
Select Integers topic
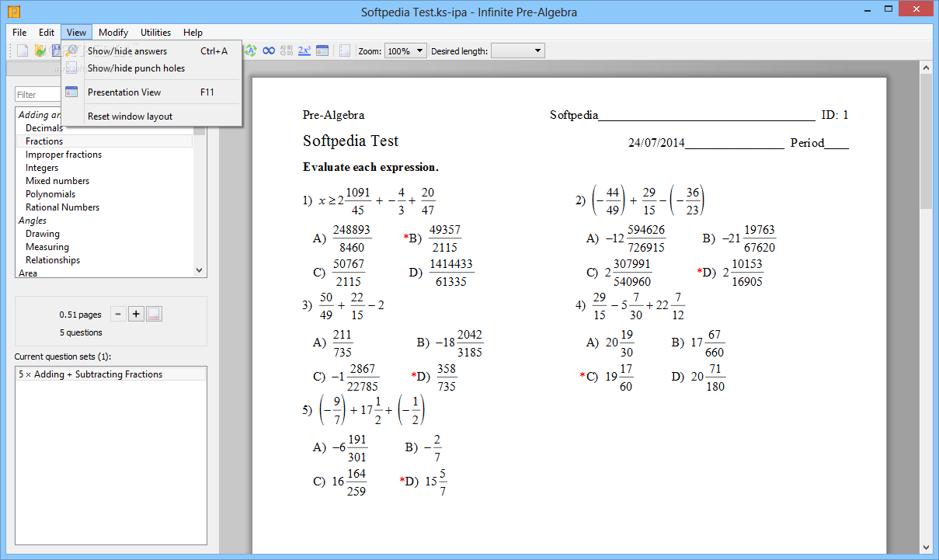pos(42,168)
